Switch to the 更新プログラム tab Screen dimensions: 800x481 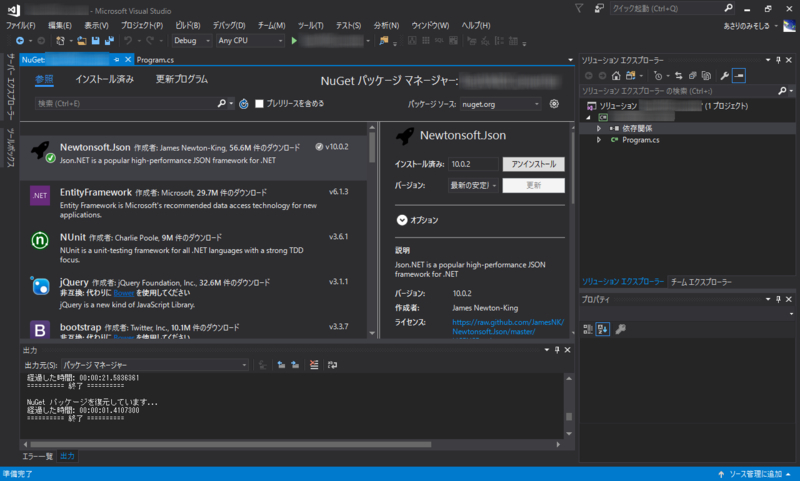pyautogui.click(x=182, y=79)
